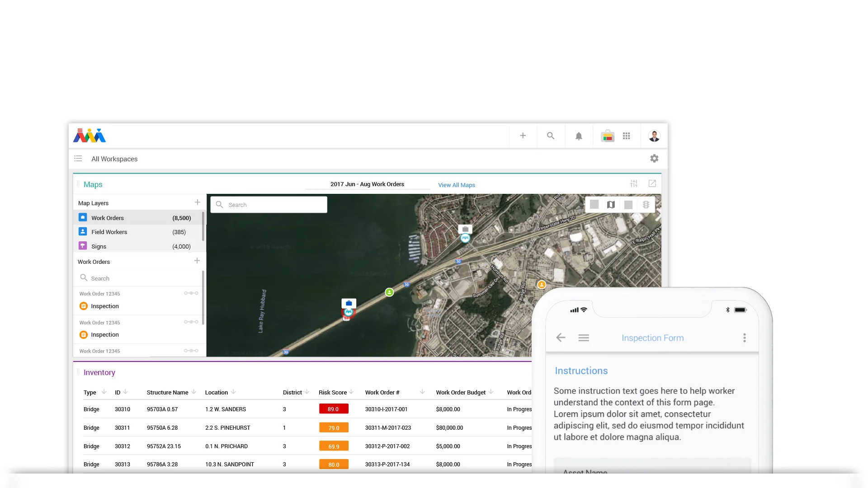
Task: Click the blue briefcase work order map marker
Action: pos(349,303)
